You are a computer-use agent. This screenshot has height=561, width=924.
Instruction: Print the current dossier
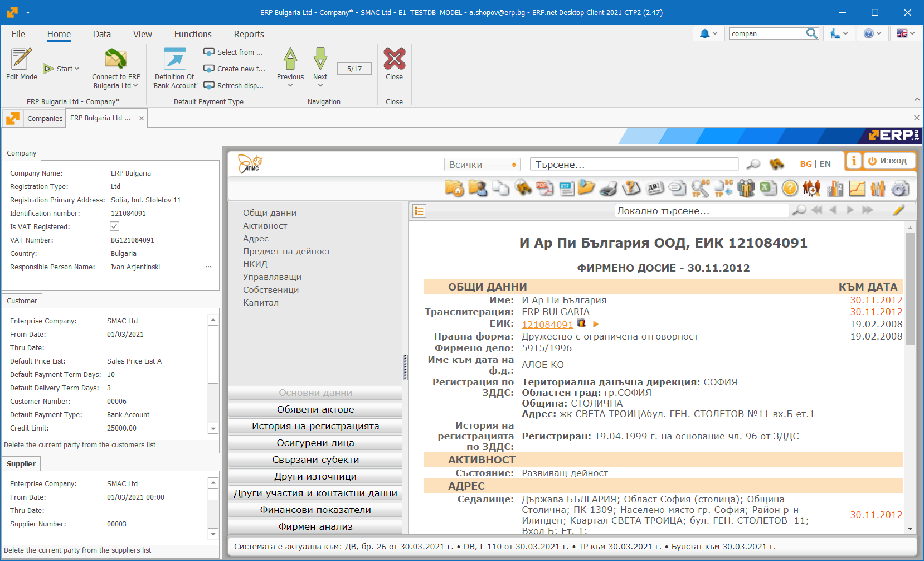pyautogui.click(x=608, y=188)
